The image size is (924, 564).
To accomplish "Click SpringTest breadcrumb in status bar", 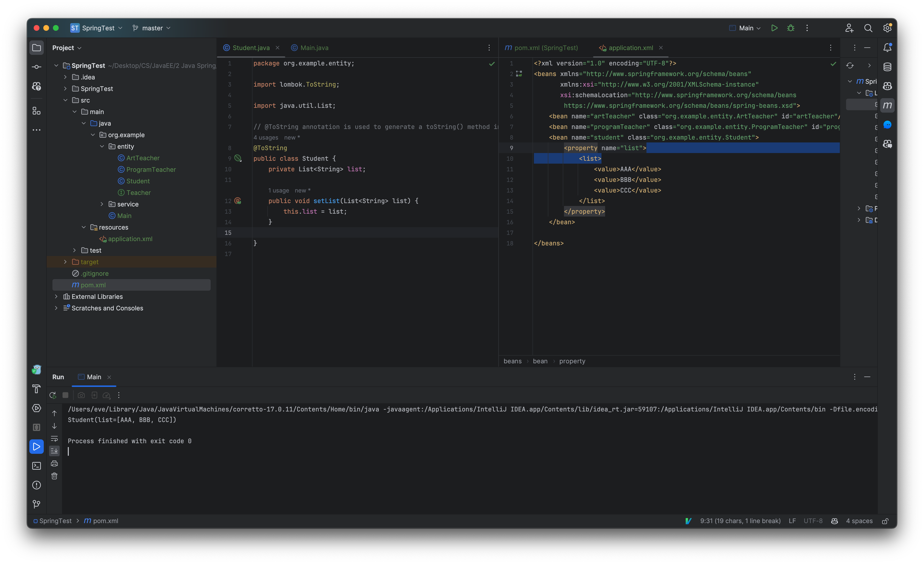I will point(52,521).
